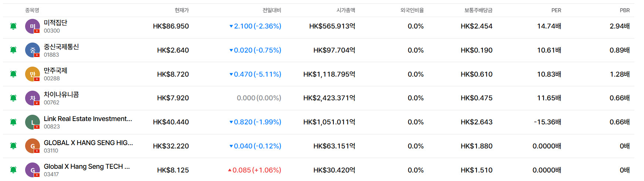Click ticker code 00823

click(52, 127)
